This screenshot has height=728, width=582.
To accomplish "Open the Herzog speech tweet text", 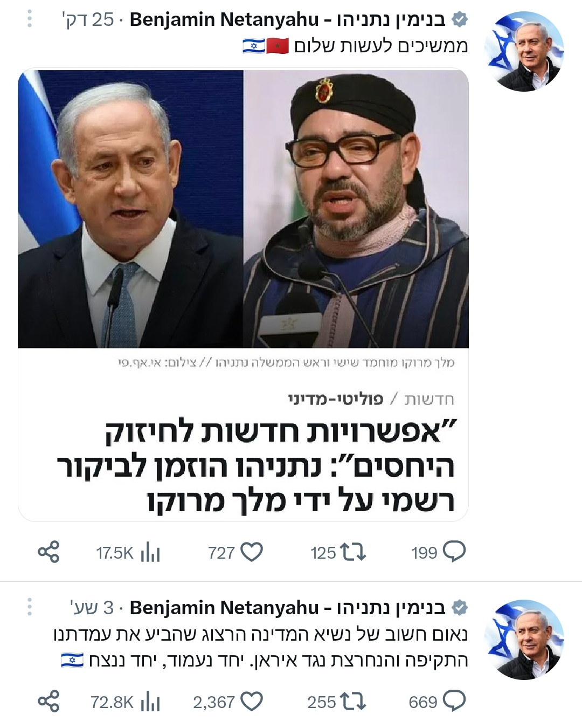I will [x=261, y=647].
